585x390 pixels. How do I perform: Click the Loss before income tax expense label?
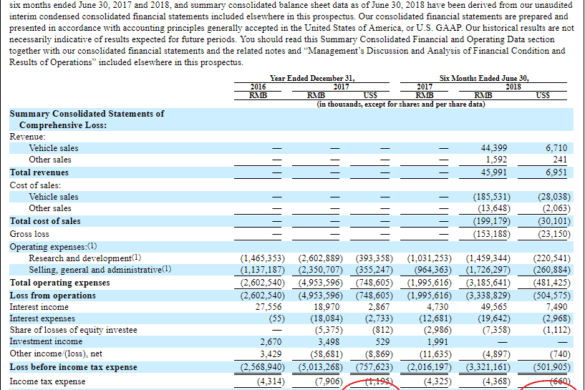(73, 367)
